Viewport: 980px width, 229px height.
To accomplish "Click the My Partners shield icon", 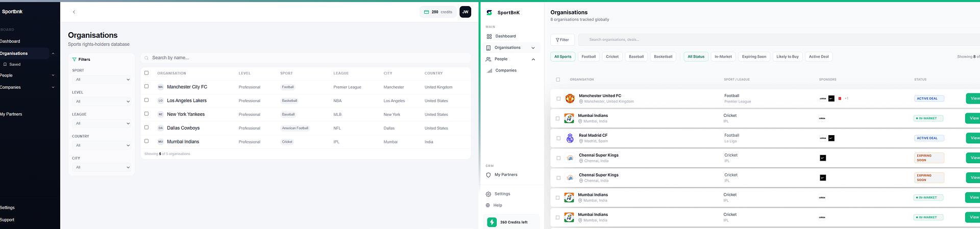I will click(488, 175).
